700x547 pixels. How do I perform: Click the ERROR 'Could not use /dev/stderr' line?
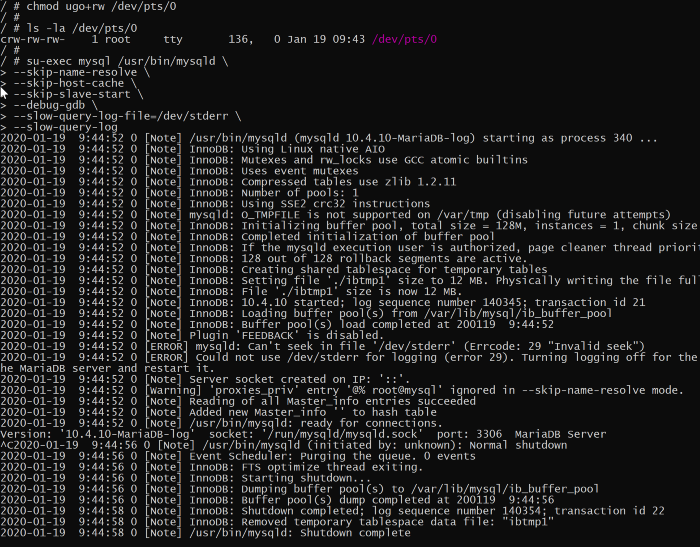350,357
